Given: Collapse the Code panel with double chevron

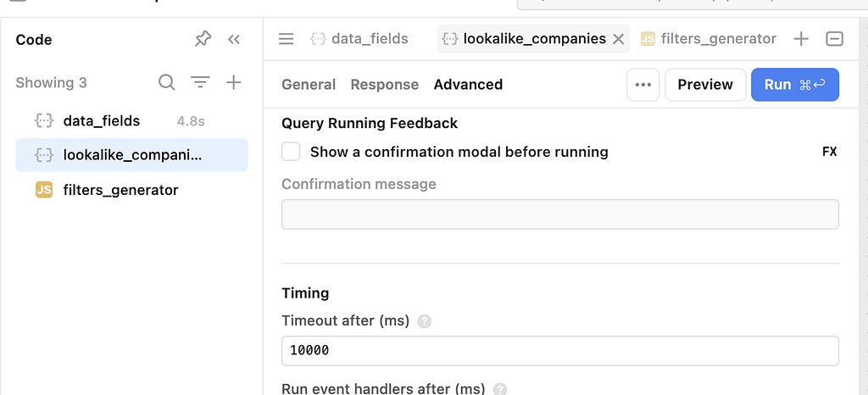Looking at the screenshot, I should [234, 39].
